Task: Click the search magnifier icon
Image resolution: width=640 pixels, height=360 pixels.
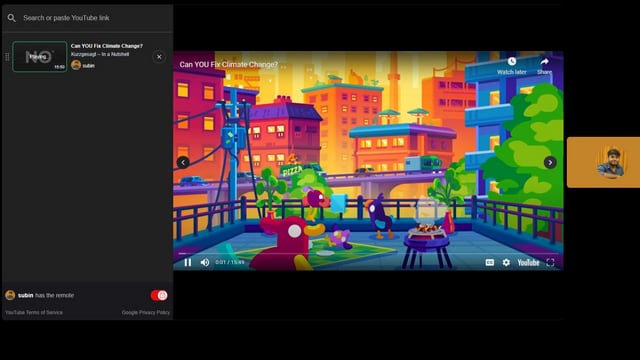Action: [11, 18]
